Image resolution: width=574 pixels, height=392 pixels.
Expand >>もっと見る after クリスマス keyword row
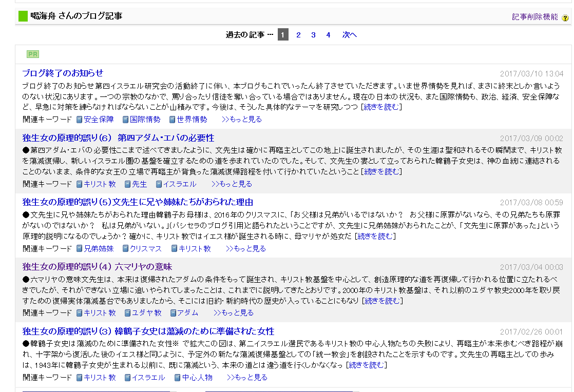(x=246, y=249)
